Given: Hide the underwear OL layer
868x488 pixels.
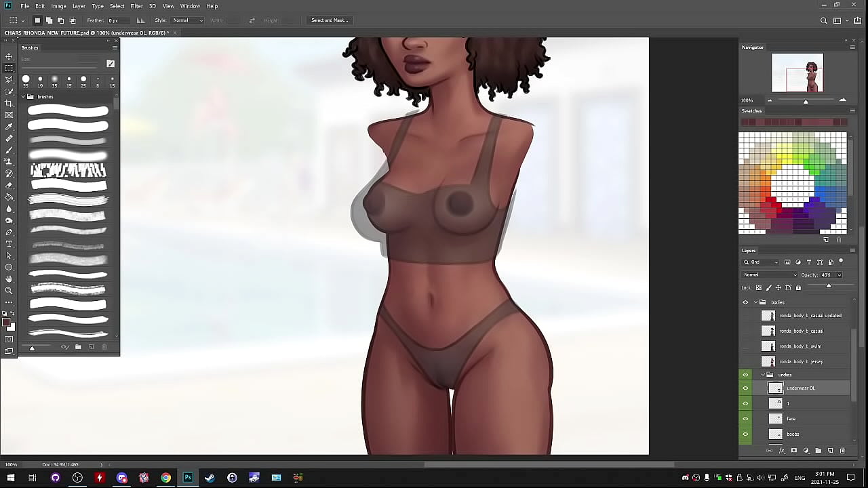Looking at the screenshot, I should (x=745, y=388).
